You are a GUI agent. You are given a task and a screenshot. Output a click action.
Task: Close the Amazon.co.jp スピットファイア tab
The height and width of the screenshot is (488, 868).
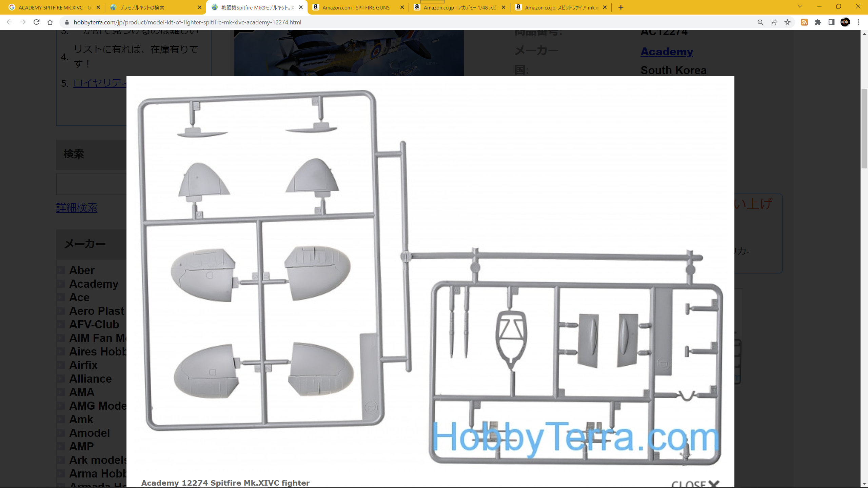(605, 7)
